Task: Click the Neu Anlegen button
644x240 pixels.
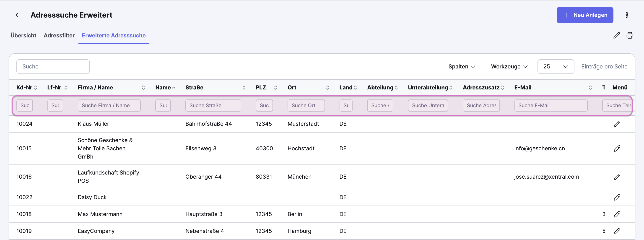Action: pyautogui.click(x=584, y=15)
